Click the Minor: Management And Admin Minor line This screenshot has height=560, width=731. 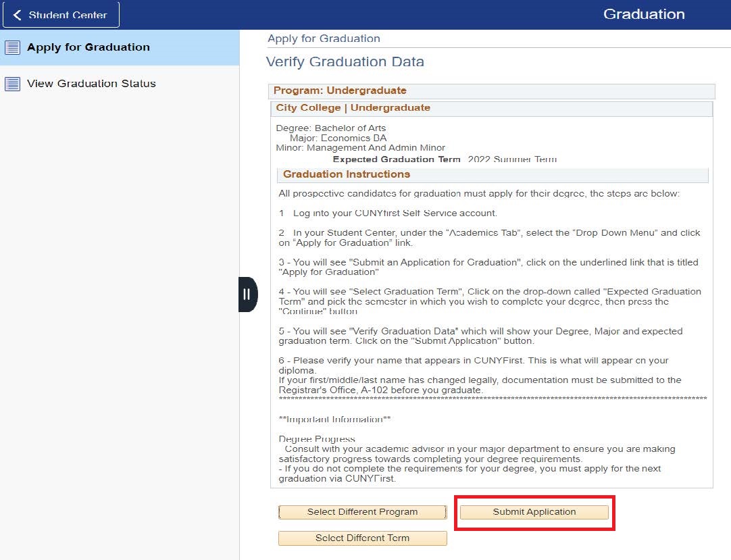coord(360,148)
